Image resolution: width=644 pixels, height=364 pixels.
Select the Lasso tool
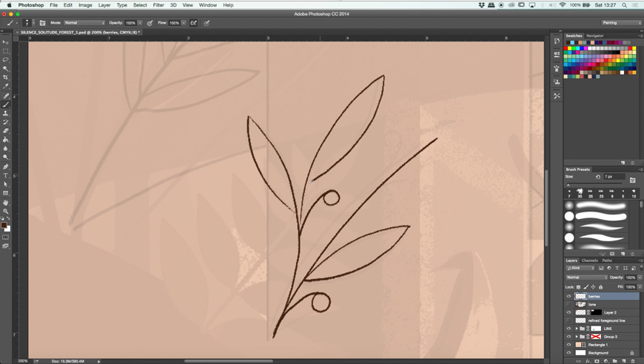coord(5,60)
